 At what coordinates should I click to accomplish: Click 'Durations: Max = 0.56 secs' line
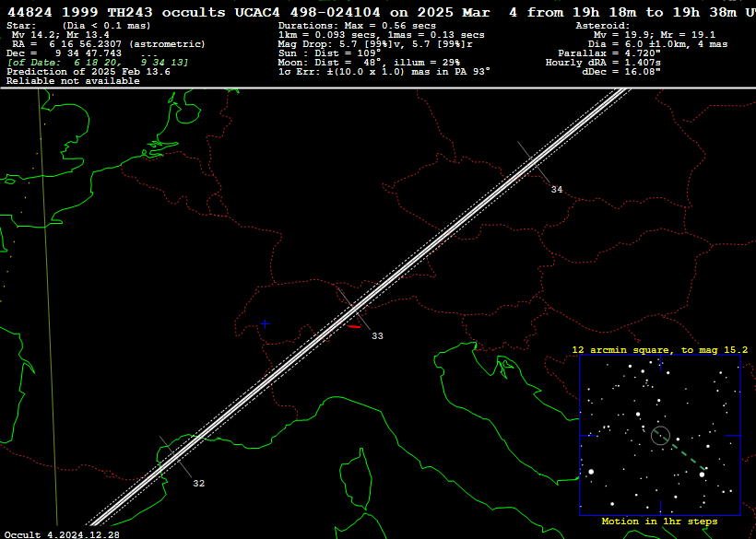(x=357, y=26)
